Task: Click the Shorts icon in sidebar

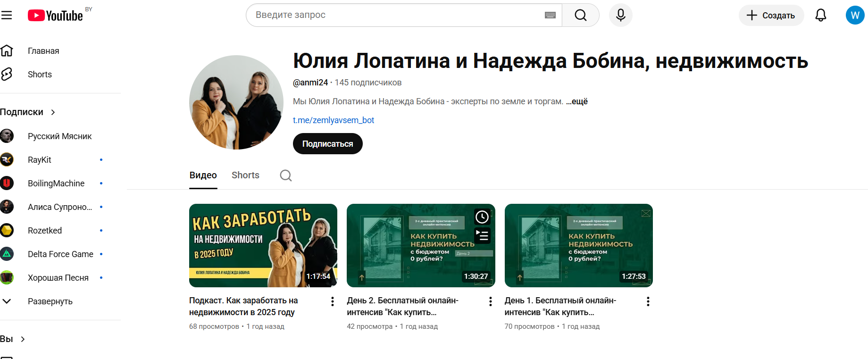Action: click(7, 74)
